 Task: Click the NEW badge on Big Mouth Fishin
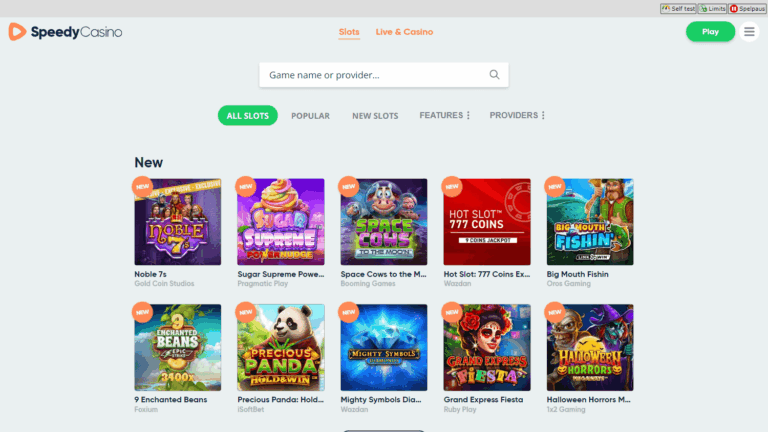click(555, 187)
